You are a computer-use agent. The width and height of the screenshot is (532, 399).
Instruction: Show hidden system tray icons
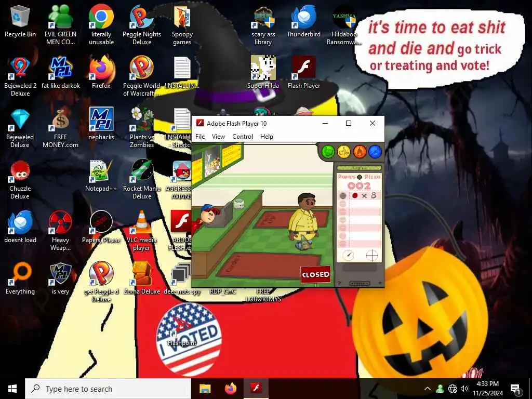point(428,389)
